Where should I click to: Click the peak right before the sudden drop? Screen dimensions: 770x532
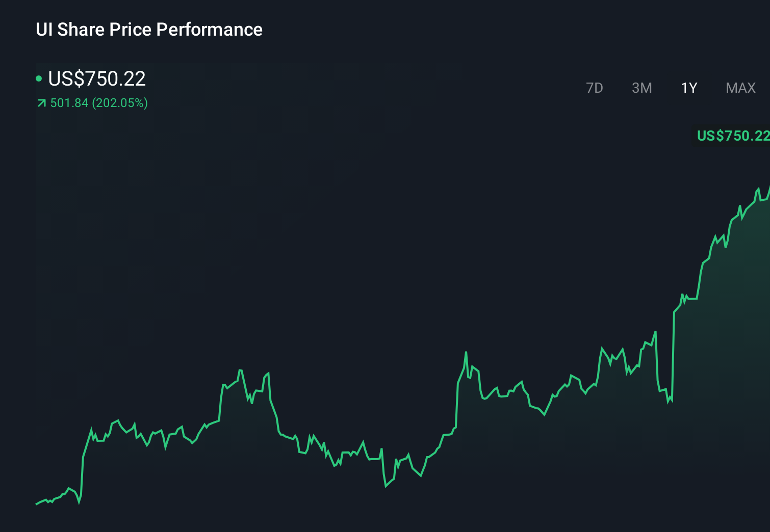pos(655,332)
